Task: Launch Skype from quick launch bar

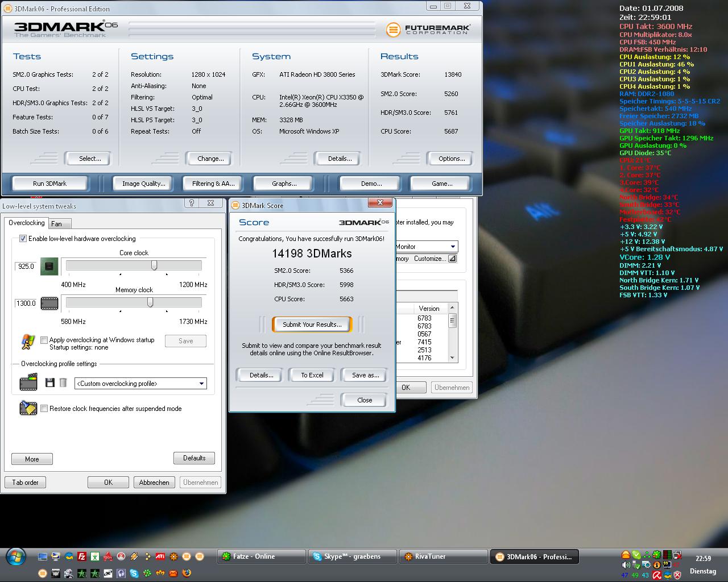Action: tap(134, 573)
